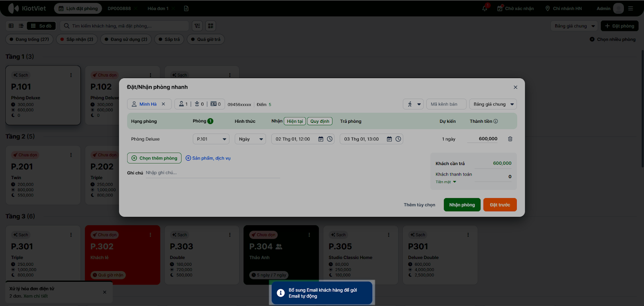Click customer name Minh Hà
Image resolution: width=644 pixels, height=306 pixels.
click(x=148, y=104)
